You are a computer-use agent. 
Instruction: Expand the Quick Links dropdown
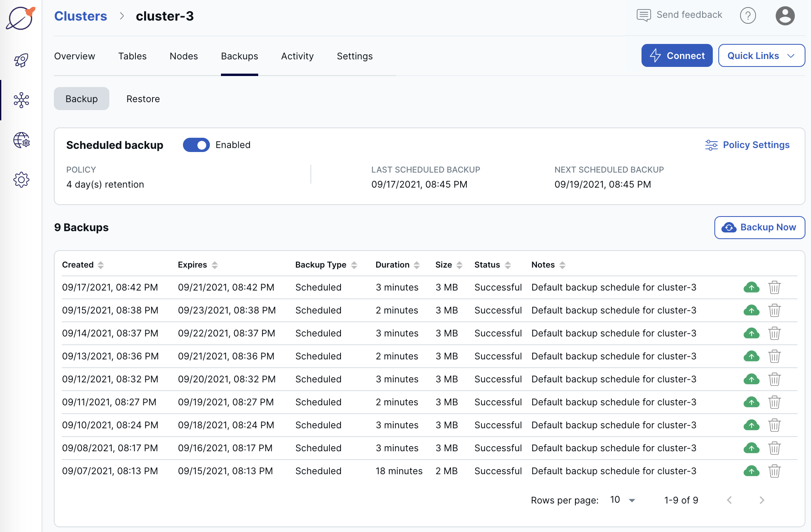(761, 55)
